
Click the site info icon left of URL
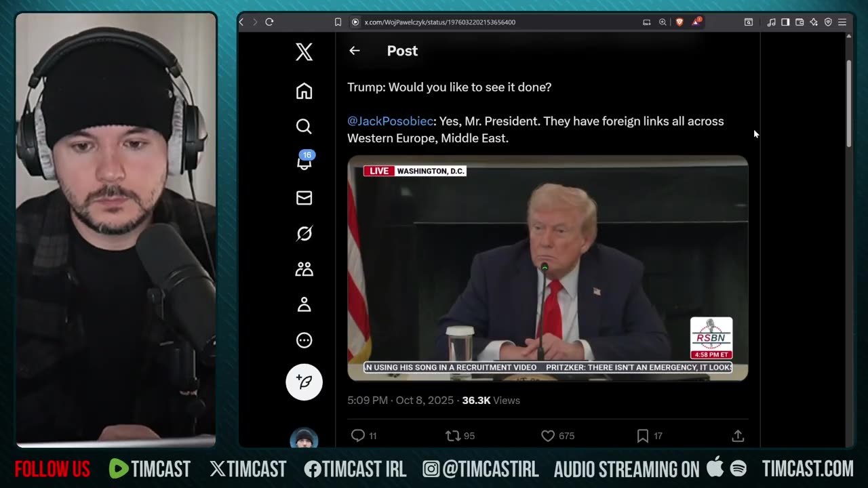tap(355, 22)
